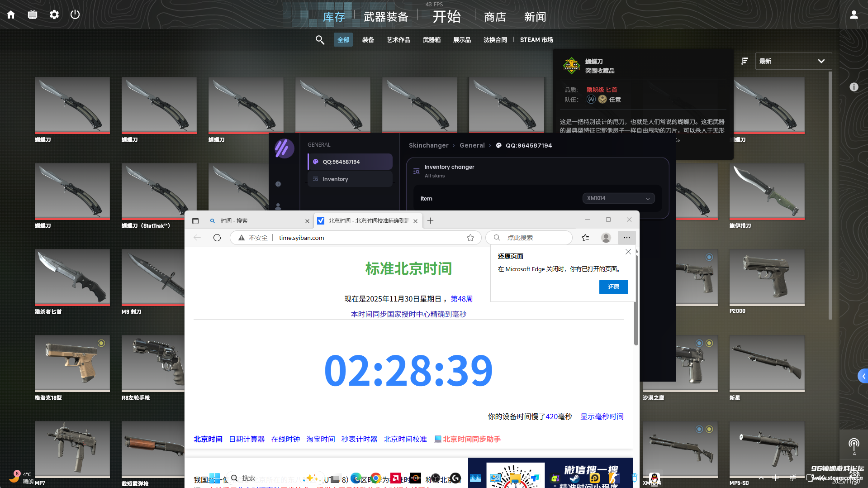Expand the side panel blue arrow

pyautogui.click(x=863, y=376)
